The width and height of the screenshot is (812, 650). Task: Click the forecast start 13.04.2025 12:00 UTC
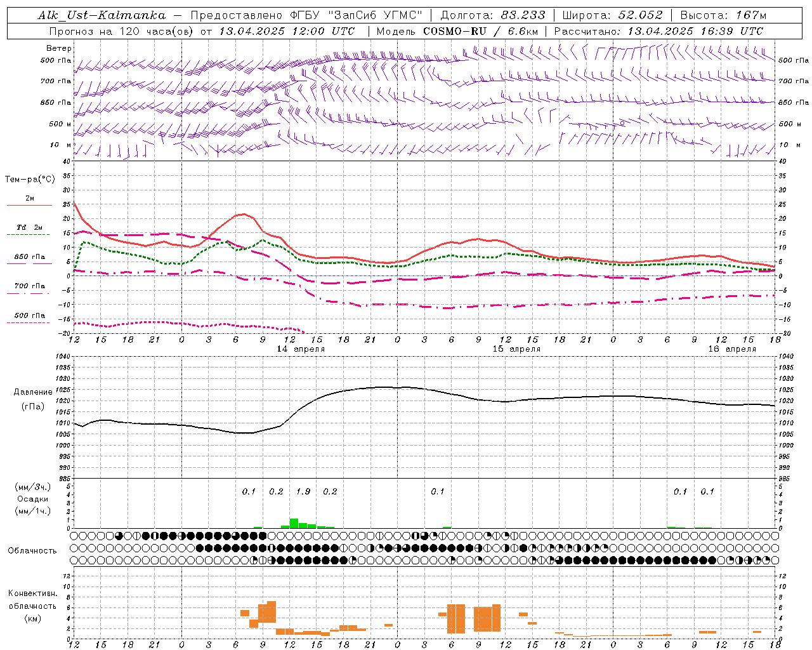click(x=287, y=31)
